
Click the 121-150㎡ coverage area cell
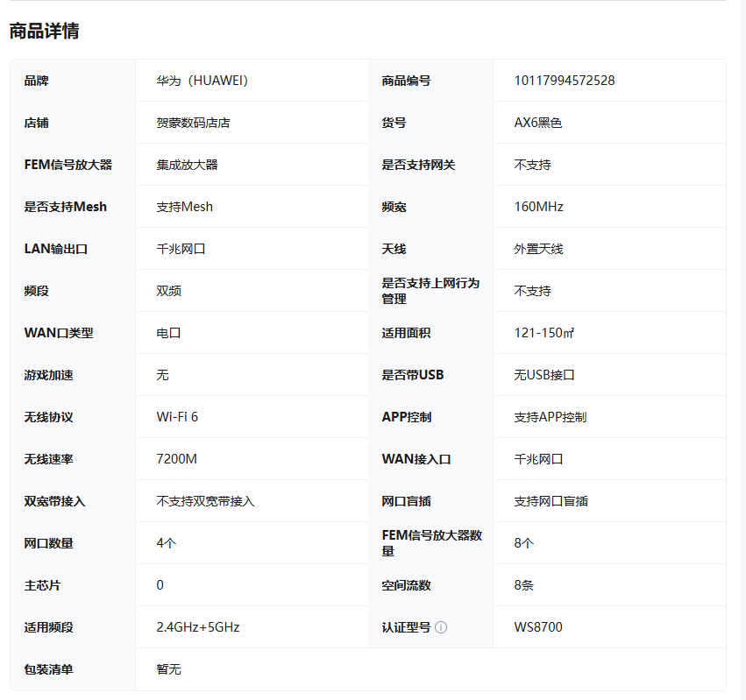pos(544,332)
